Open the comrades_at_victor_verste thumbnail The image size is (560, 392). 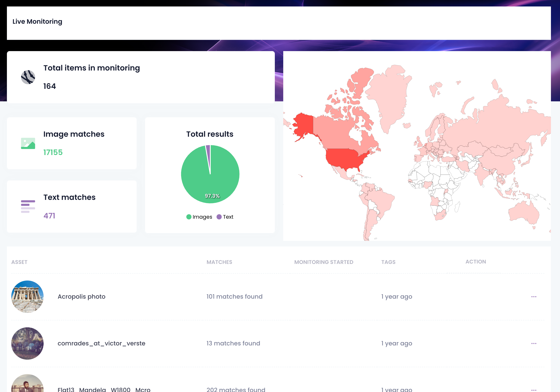[x=27, y=343]
